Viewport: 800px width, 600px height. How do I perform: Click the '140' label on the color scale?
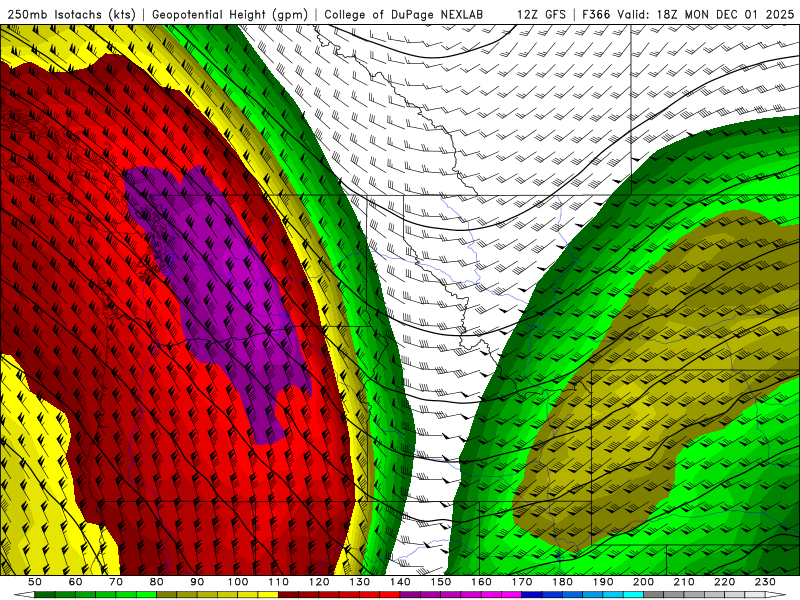click(x=400, y=582)
